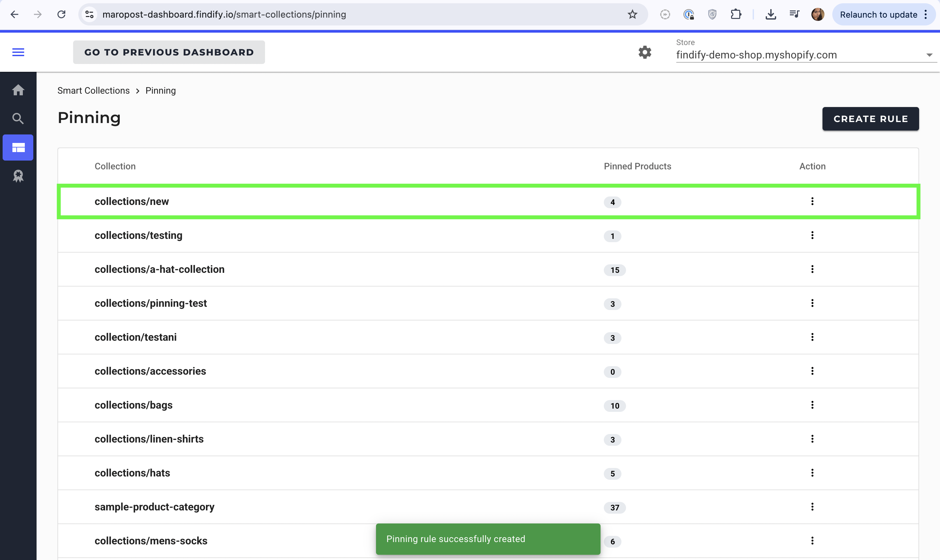Screen dimensions: 940x560
Task: Bookmark this page with the star icon
Action: pyautogui.click(x=633, y=14)
